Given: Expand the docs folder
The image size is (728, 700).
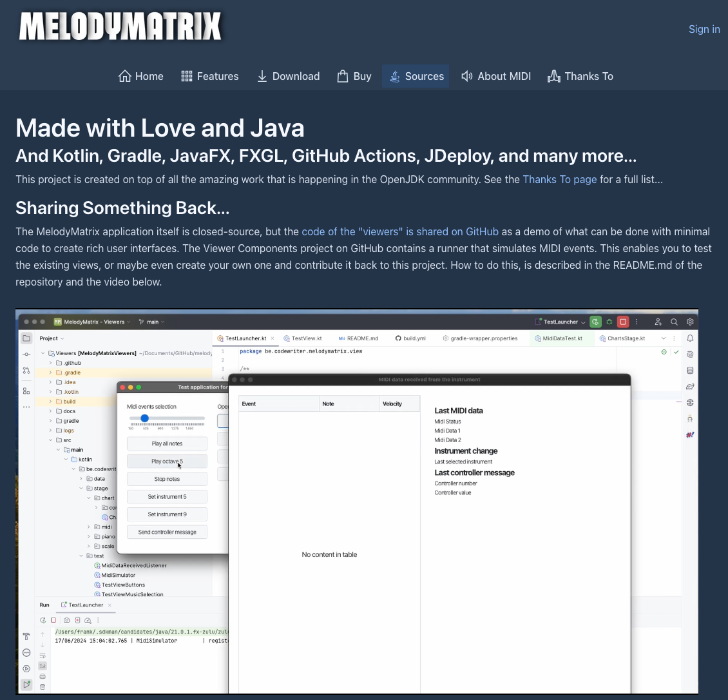Looking at the screenshot, I should 51,411.
